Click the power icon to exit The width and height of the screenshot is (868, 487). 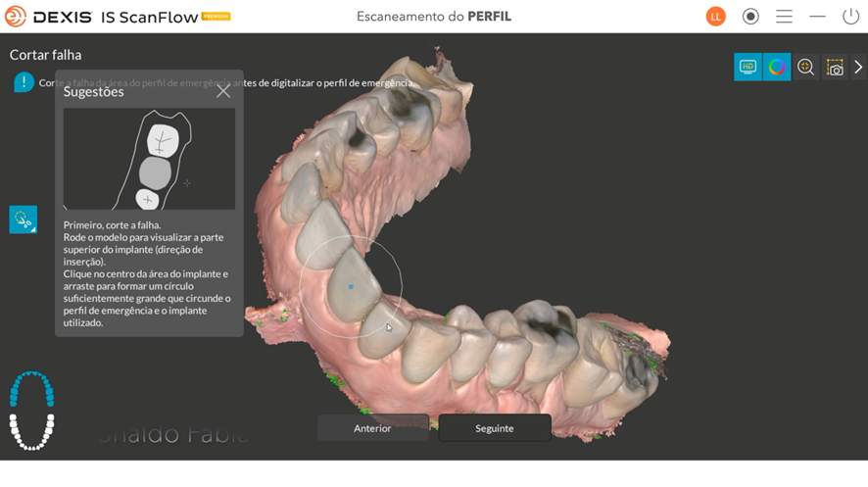pos(849,17)
